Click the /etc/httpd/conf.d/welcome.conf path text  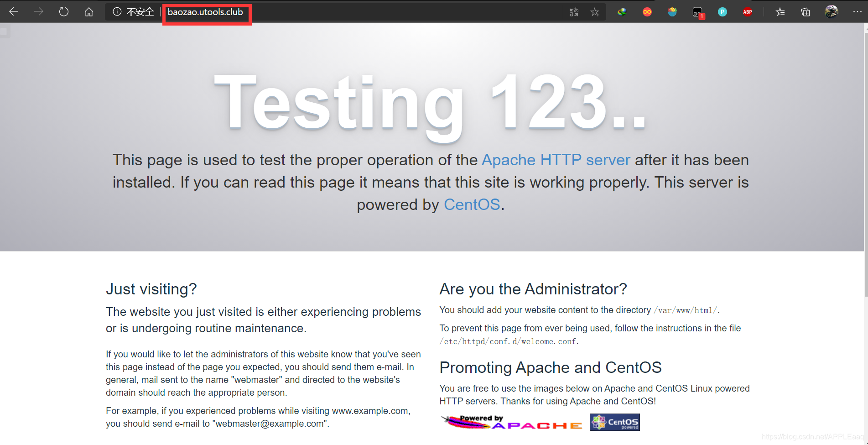point(509,341)
